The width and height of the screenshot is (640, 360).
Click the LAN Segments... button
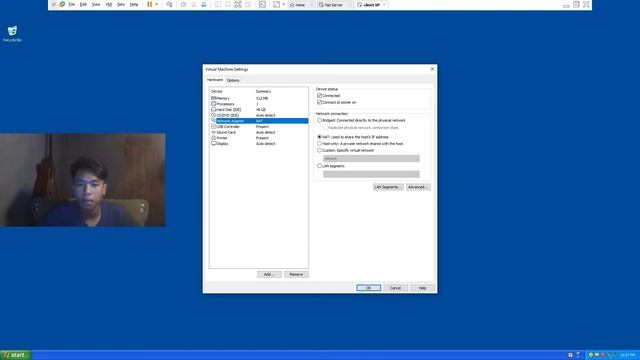click(x=388, y=187)
